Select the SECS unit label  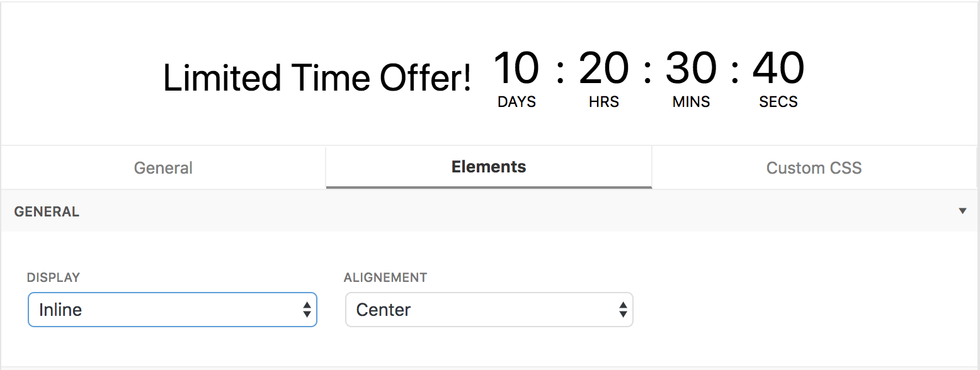pos(778,102)
